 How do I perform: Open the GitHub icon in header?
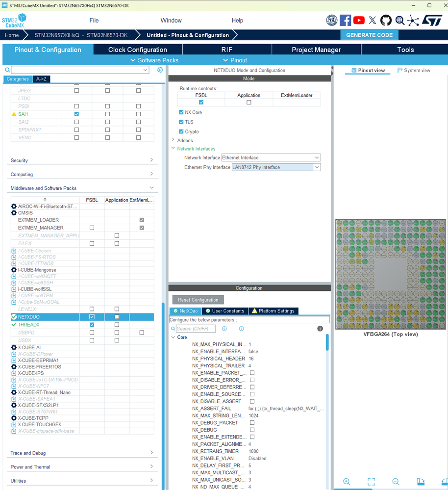coord(386,20)
